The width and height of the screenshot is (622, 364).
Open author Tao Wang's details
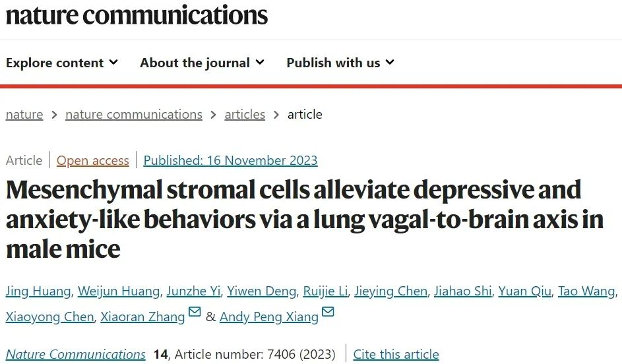[586, 291]
